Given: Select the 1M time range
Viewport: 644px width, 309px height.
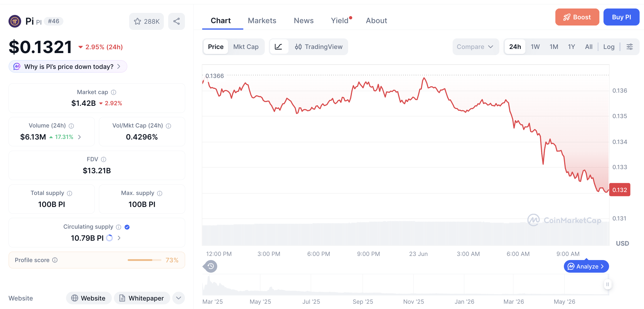Looking at the screenshot, I should click(x=554, y=47).
